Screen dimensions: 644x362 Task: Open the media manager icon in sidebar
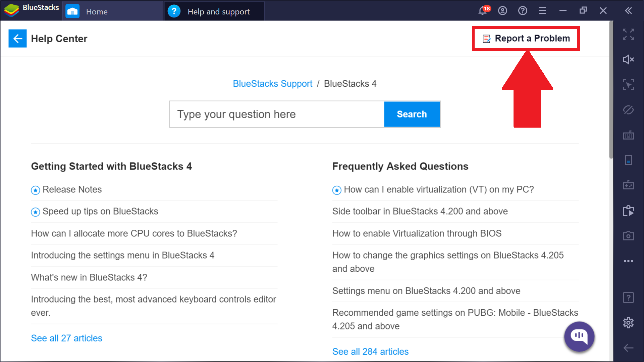[x=628, y=211]
